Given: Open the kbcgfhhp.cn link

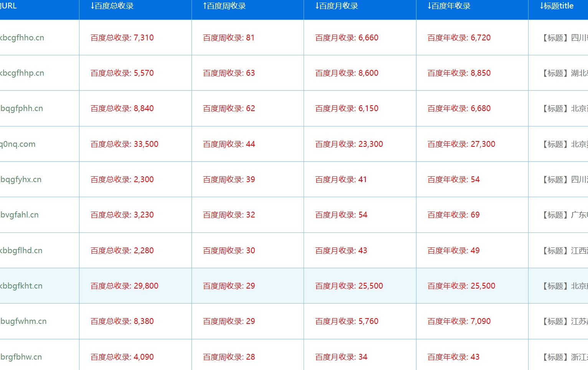Looking at the screenshot, I should point(22,73).
